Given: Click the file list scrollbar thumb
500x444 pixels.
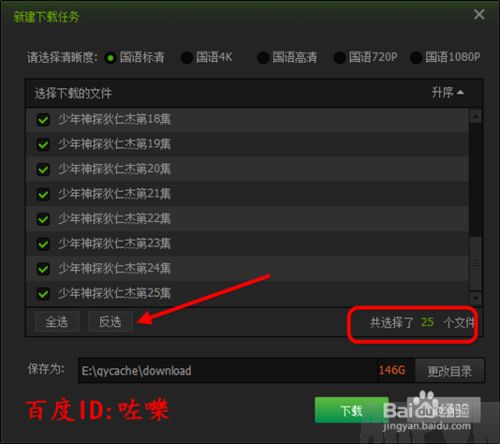Looking at the screenshot, I should 475,263.
